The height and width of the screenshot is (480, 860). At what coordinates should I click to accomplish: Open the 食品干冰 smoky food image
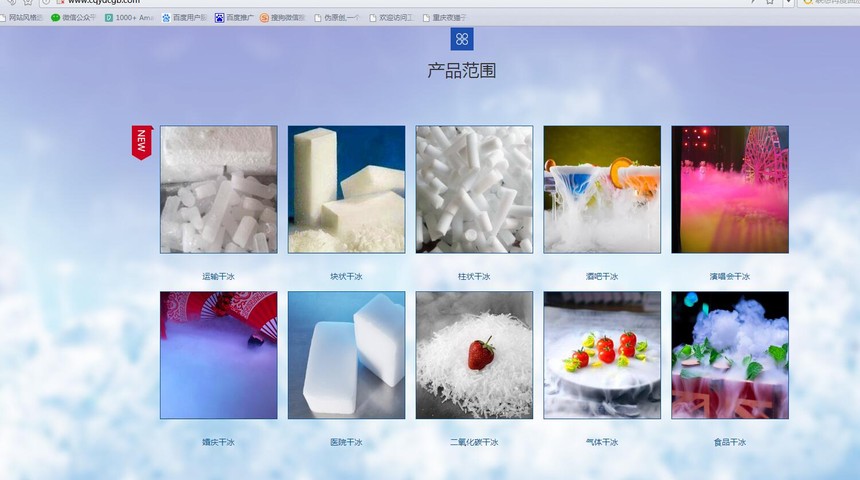click(x=730, y=355)
